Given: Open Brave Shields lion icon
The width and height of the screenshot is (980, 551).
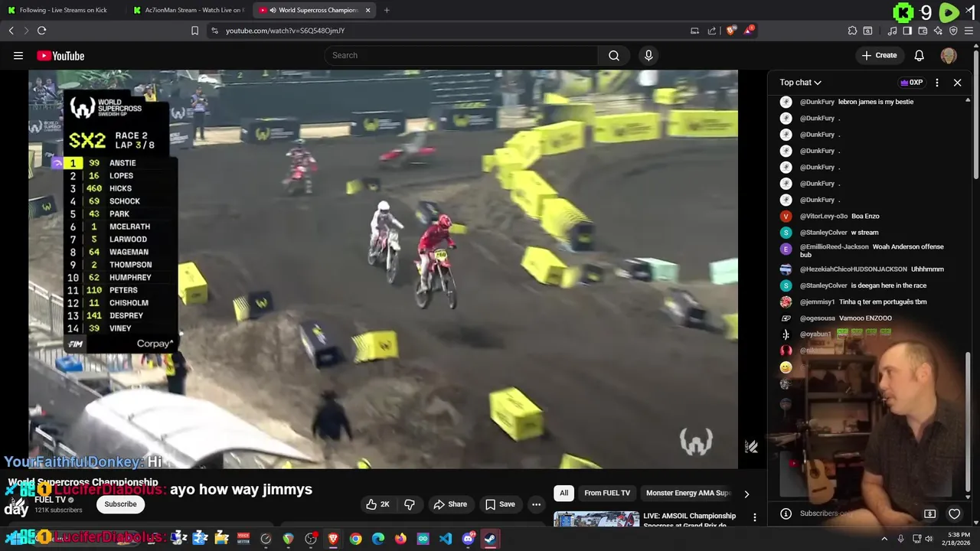Looking at the screenshot, I should click(x=731, y=31).
